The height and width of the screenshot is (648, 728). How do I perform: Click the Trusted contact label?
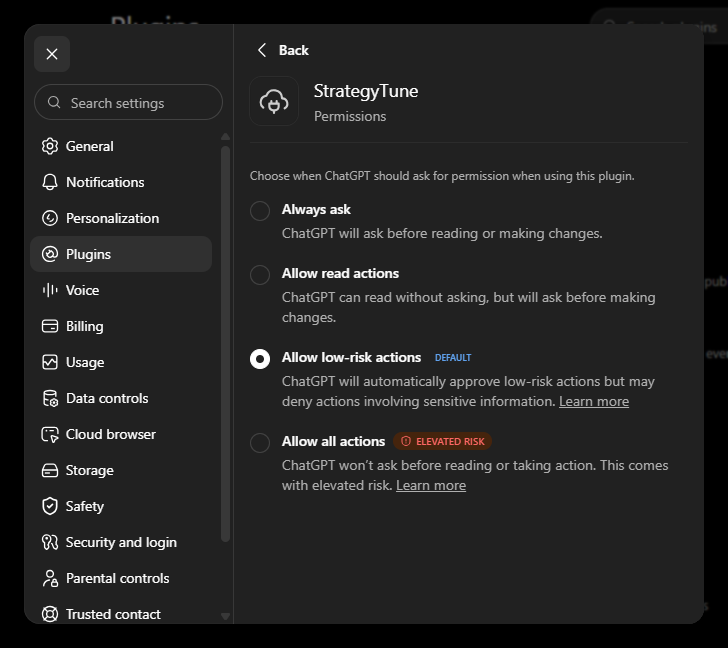click(x=113, y=614)
